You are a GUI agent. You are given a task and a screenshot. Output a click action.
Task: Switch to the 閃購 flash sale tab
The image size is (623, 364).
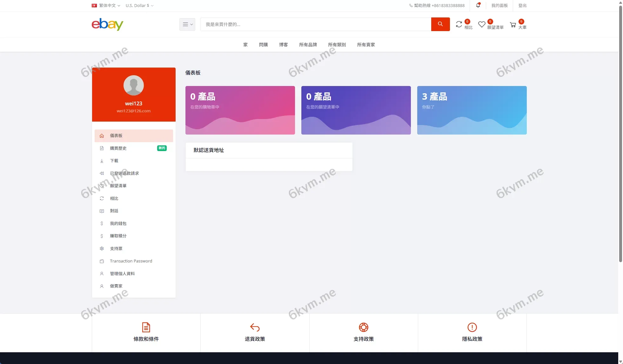[x=263, y=45]
